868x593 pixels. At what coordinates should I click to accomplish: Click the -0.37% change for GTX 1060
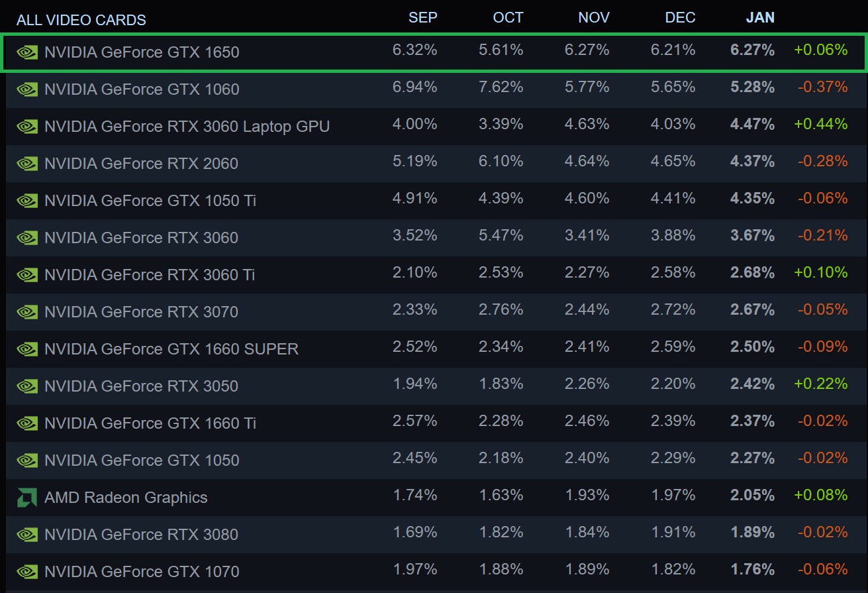(822, 87)
